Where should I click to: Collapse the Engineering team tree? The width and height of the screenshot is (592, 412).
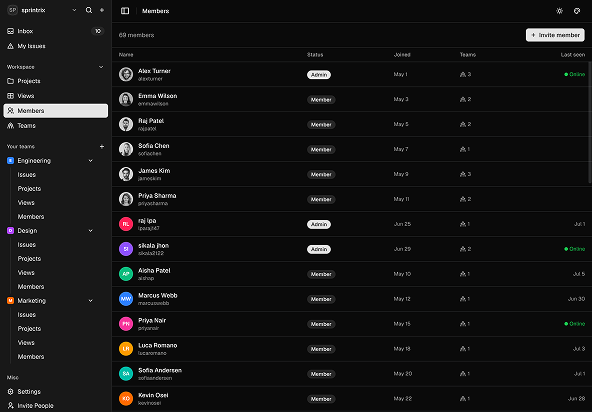(x=91, y=161)
